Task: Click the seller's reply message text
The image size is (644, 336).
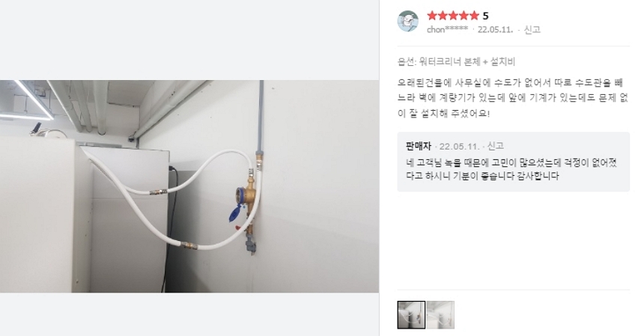Action: coord(511,169)
